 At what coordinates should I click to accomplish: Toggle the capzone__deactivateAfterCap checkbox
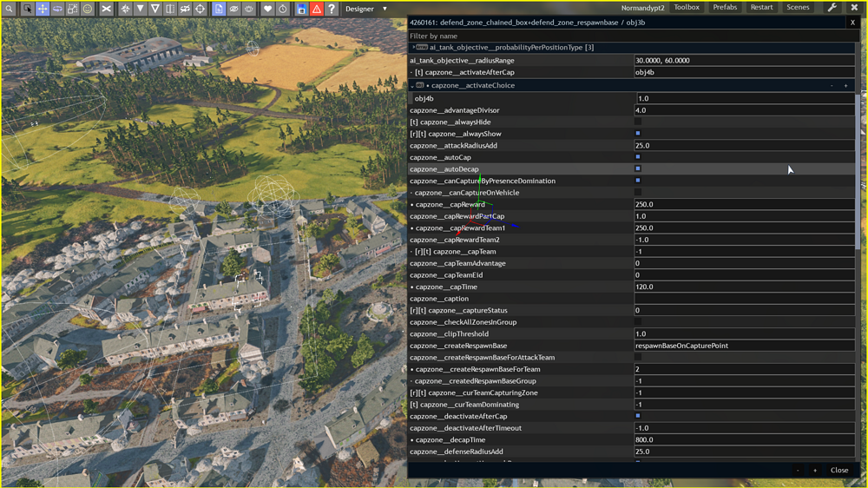(638, 416)
